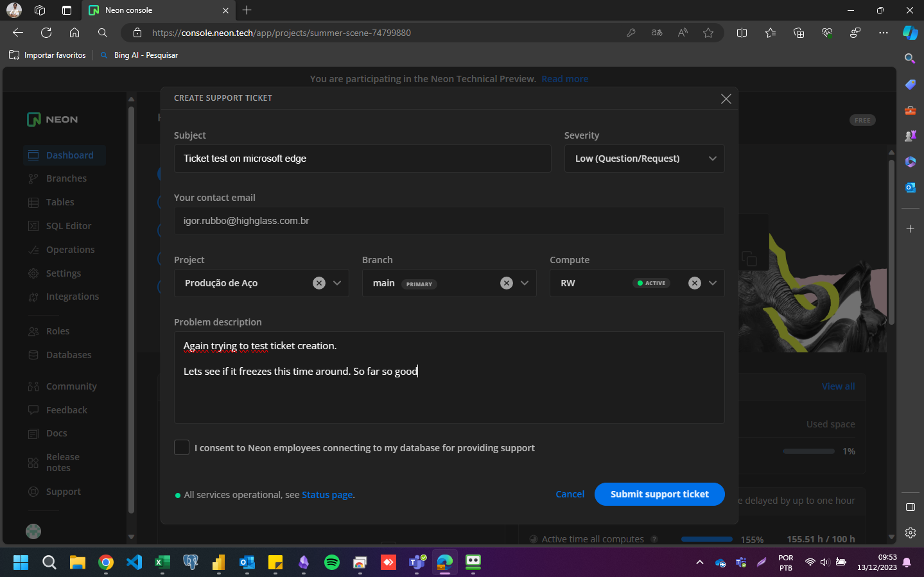
Task: Click the Active time all computes progress bar
Action: [x=707, y=539]
